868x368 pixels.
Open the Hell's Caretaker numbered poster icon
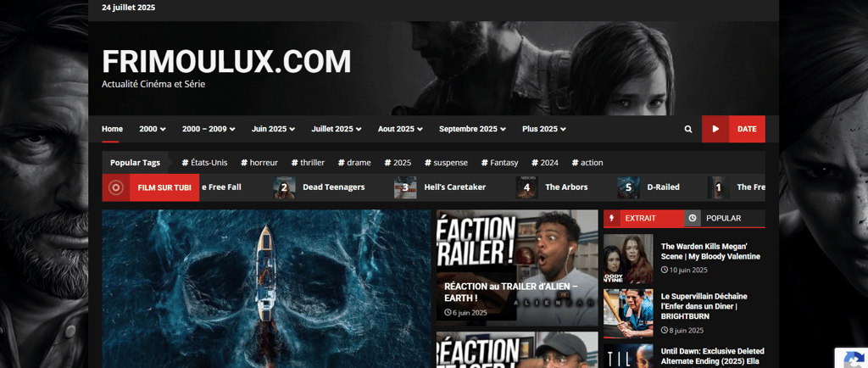click(x=405, y=187)
